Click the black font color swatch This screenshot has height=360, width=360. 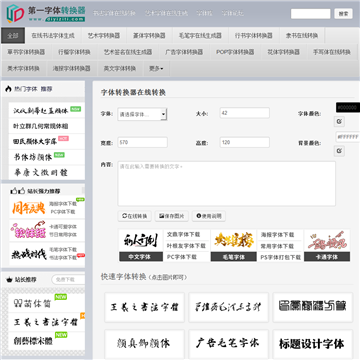tap(348, 107)
